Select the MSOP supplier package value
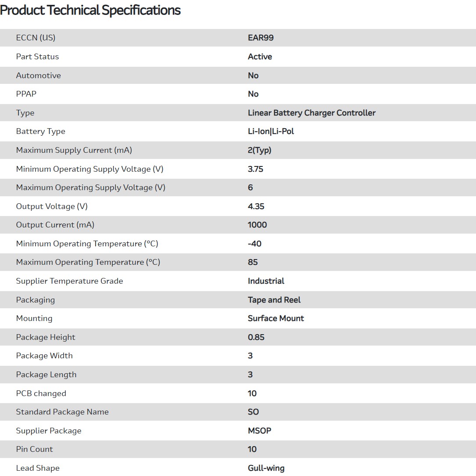 259,431
